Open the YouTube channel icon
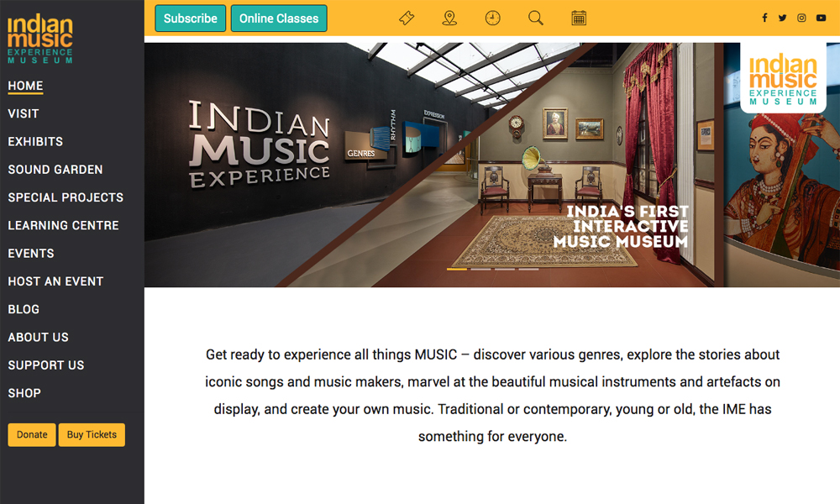This screenshot has width=840, height=504. coord(822,18)
